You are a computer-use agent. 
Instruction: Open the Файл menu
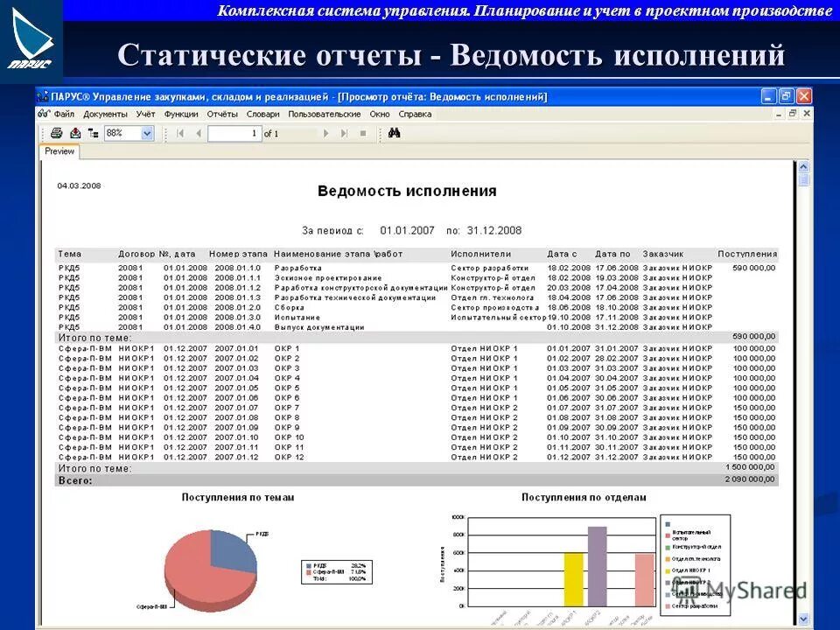pyautogui.click(x=64, y=114)
